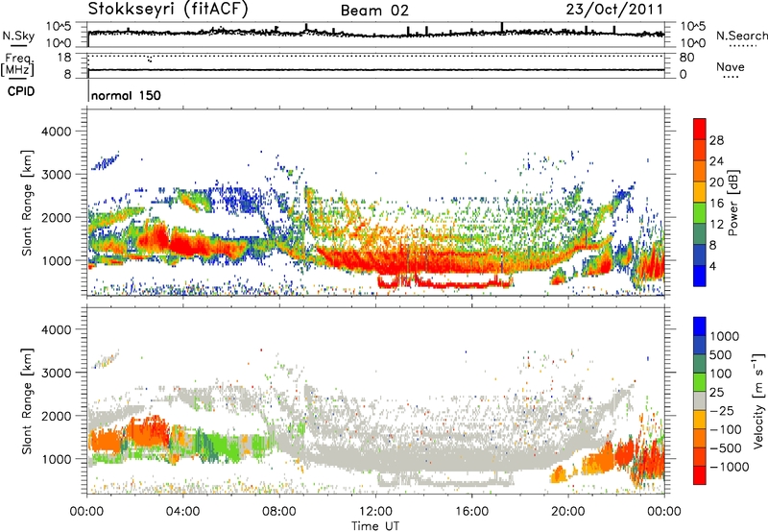The height and width of the screenshot is (532, 768).
Task: Click the normal 150 CPID text
Action: point(126,95)
